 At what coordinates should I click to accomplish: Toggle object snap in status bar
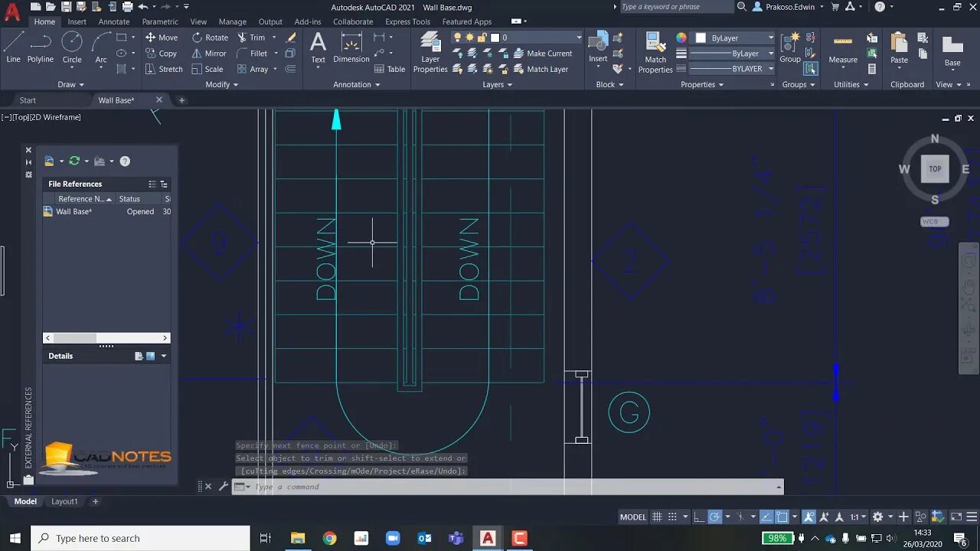[782, 517]
